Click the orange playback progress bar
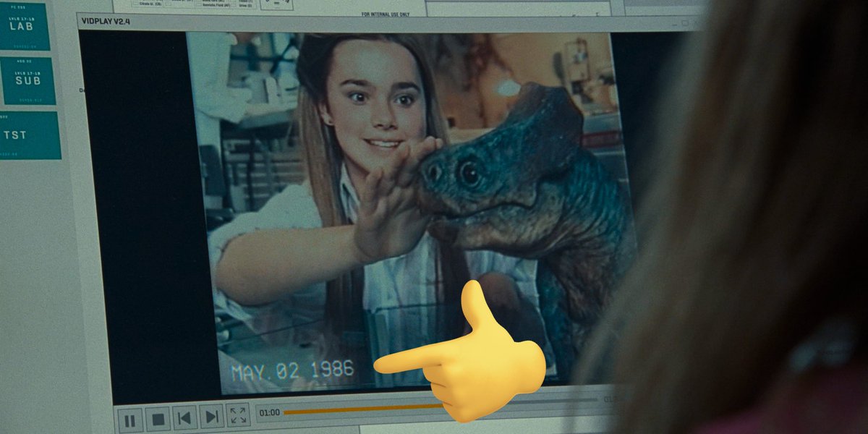 tap(362, 410)
